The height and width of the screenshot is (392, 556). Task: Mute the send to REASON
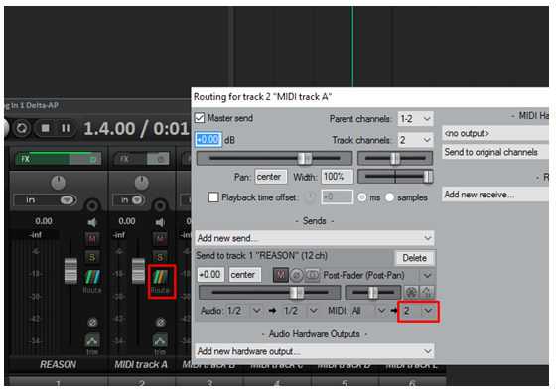tap(280, 276)
